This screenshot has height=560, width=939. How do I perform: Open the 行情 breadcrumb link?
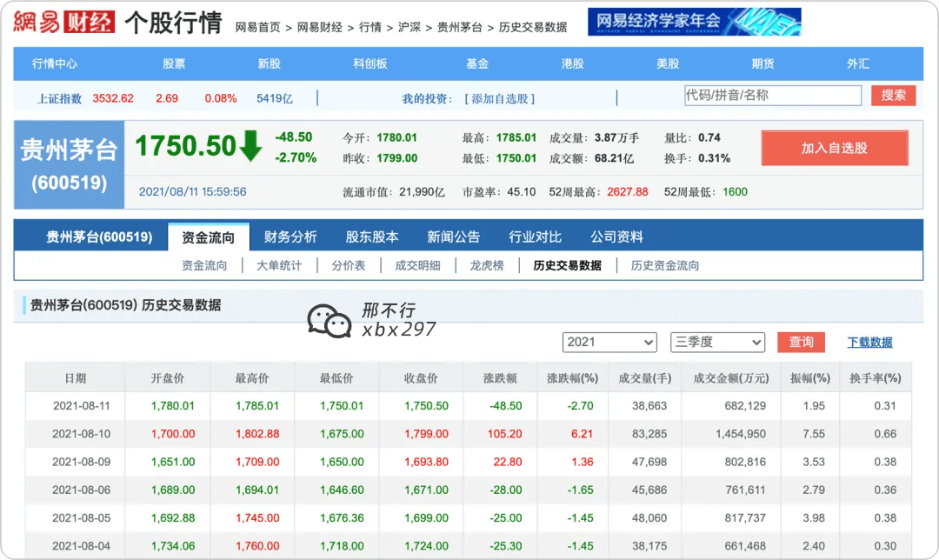pos(370,28)
